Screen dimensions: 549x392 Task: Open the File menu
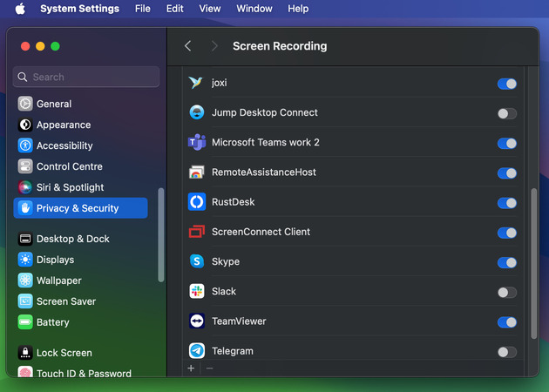(143, 9)
